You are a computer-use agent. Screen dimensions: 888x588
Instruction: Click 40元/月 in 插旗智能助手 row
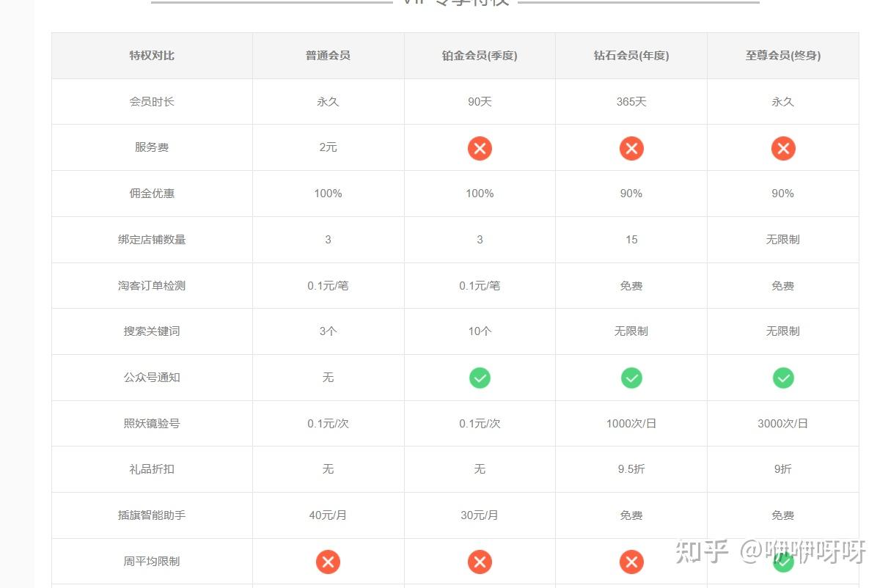pos(328,515)
